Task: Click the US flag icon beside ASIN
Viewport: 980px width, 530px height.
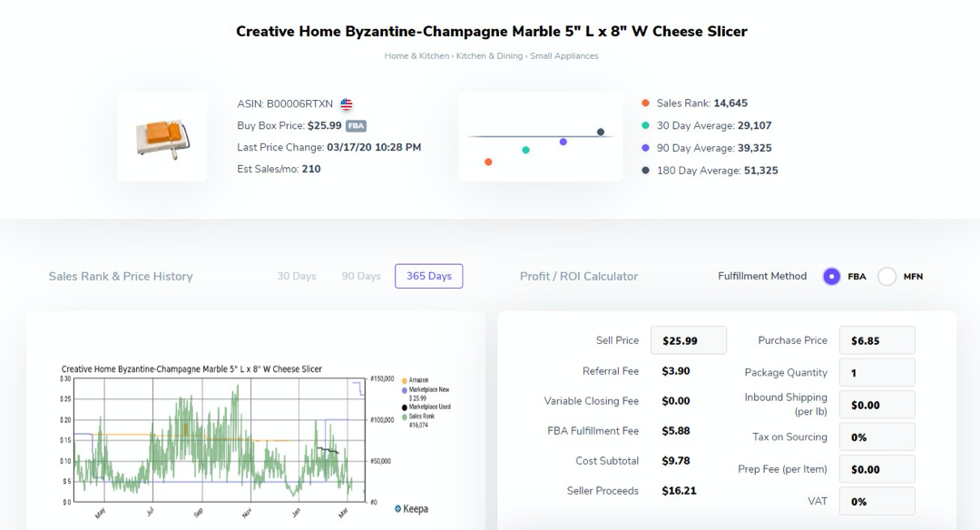Action: (x=347, y=104)
